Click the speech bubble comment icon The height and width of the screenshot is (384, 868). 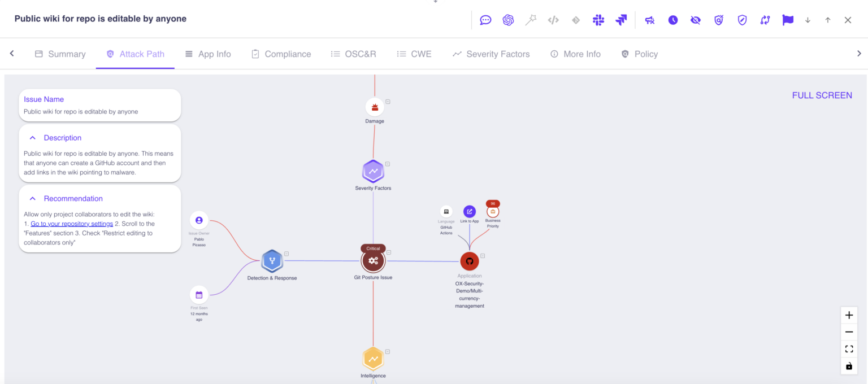pos(485,20)
